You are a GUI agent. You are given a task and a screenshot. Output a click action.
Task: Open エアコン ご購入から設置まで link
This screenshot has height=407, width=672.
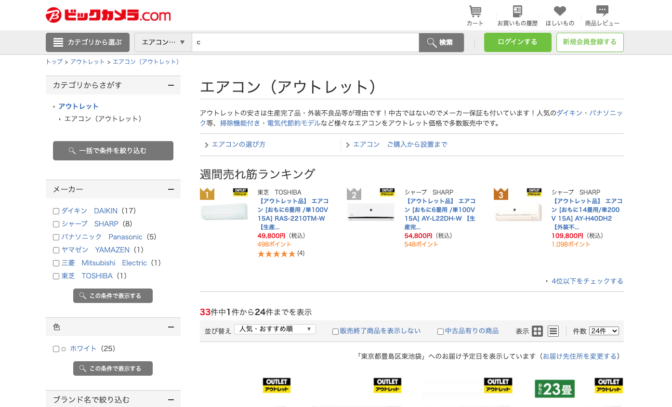pos(400,144)
